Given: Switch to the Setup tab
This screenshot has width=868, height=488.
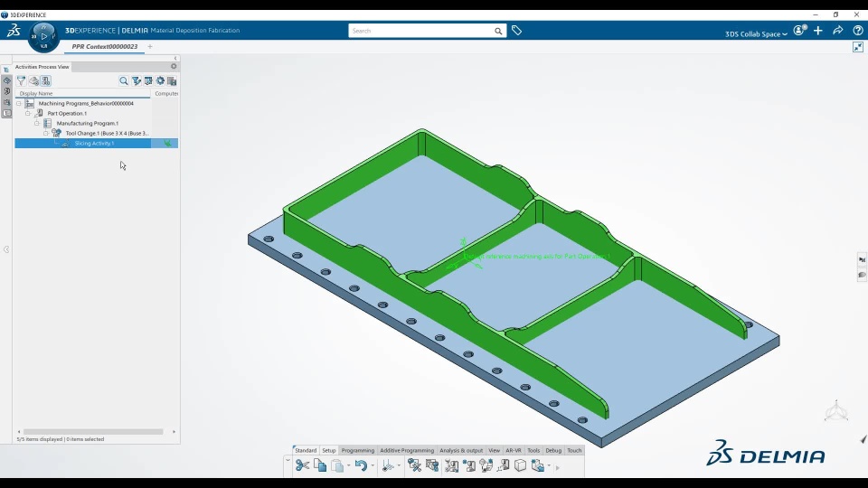Looking at the screenshot, I should [x=329, y=450].
